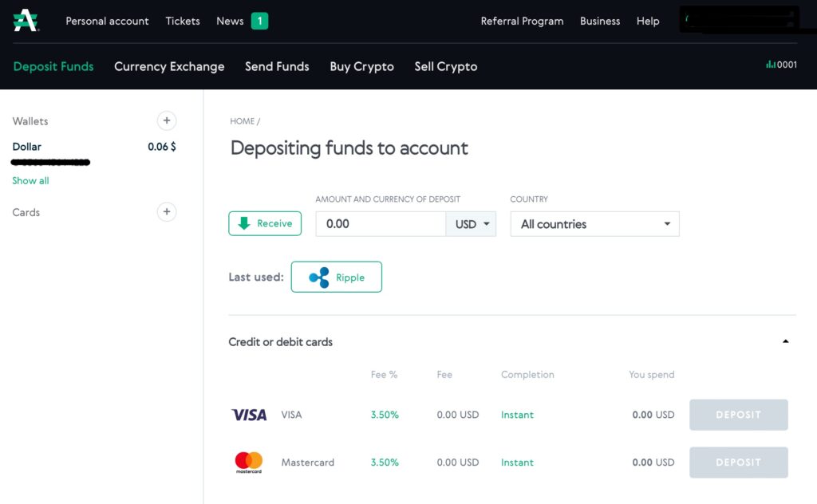Go to the Send Funds tab
Screen dimensions: 817x504
click(x=277, y=66)
